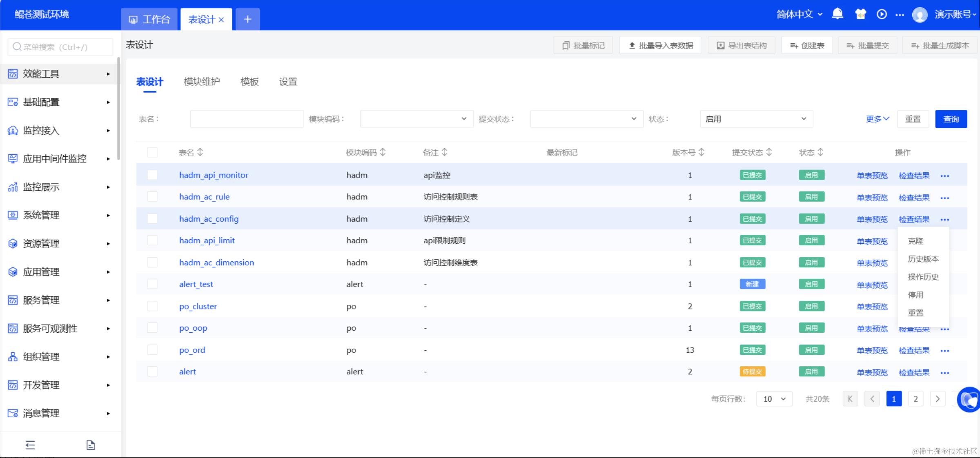Click the 创建表 button
This screenshot has height=458, width=980.
807,45
